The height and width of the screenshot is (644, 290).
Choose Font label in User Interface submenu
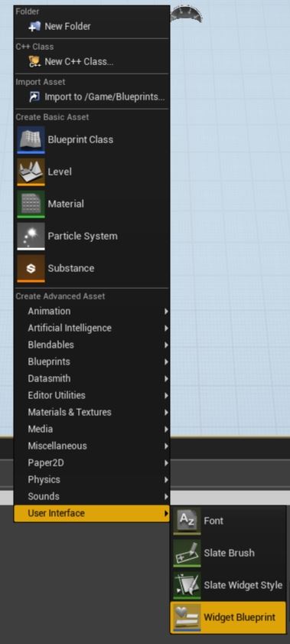(x=213, y=521)
